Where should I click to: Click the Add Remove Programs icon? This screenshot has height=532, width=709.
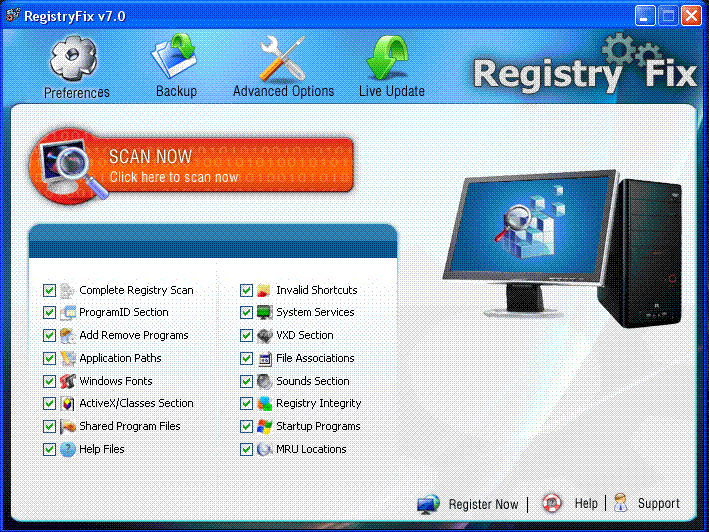coord(67,335)
